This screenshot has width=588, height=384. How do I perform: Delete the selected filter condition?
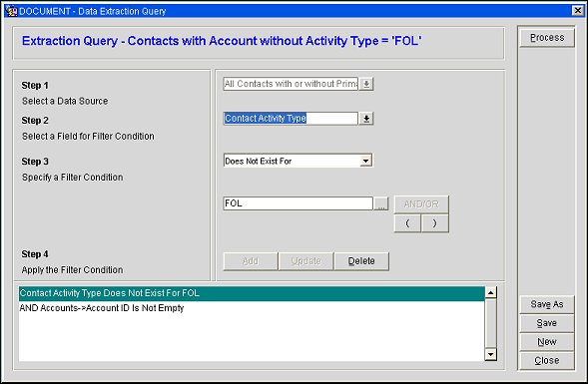361,261
